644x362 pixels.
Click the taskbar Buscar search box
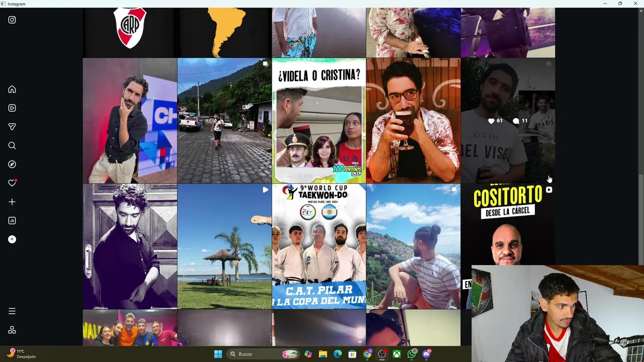(x=263, y=354)
